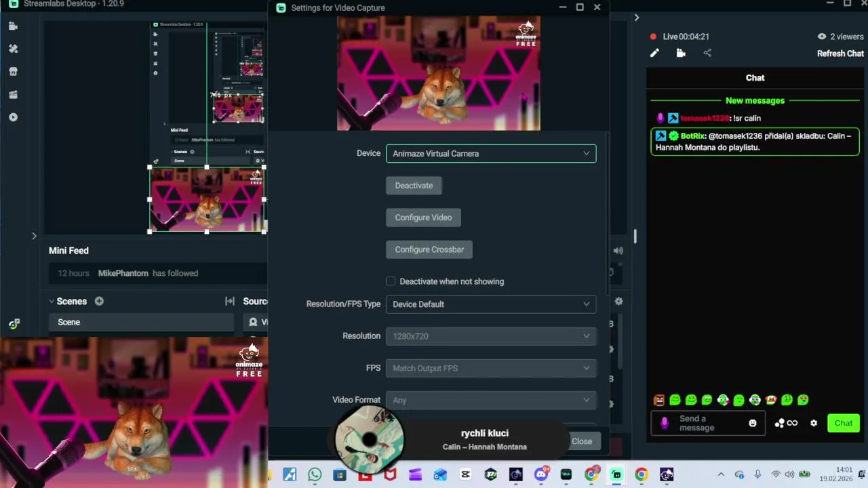Viewport: 868px width, 488px height.
Task: Click the video preview in settings dialog
Action: (x=439, y=73)
